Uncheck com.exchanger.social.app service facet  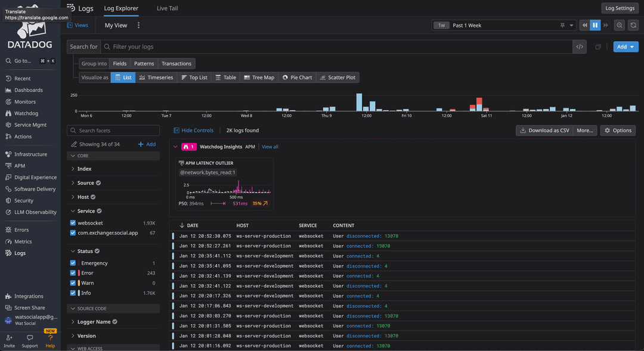coord(73,233)
